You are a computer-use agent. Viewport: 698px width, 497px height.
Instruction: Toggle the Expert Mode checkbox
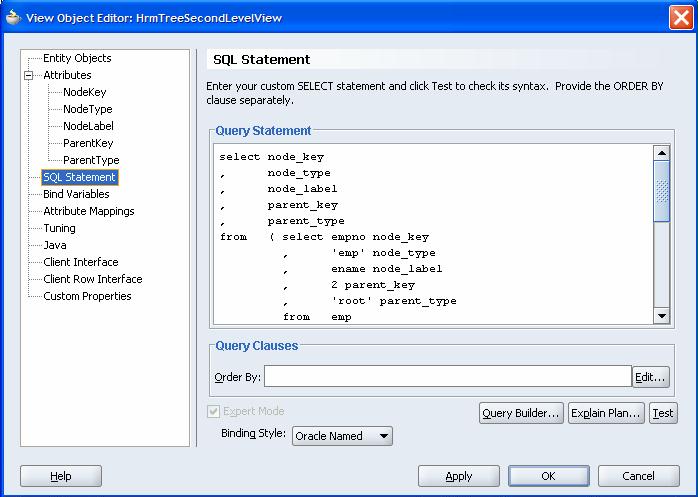tap(214, 411)
